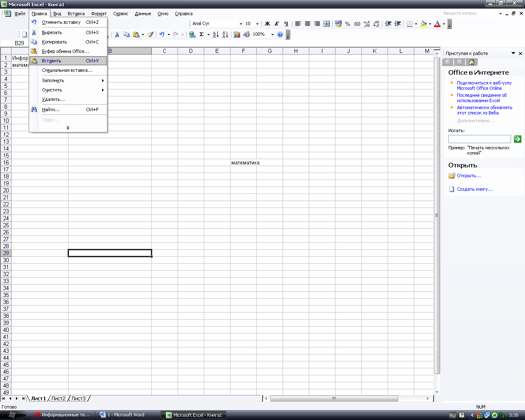Click the Undo arrow icon in the toolbar
The image size is (525, 420).
[162, 34]
